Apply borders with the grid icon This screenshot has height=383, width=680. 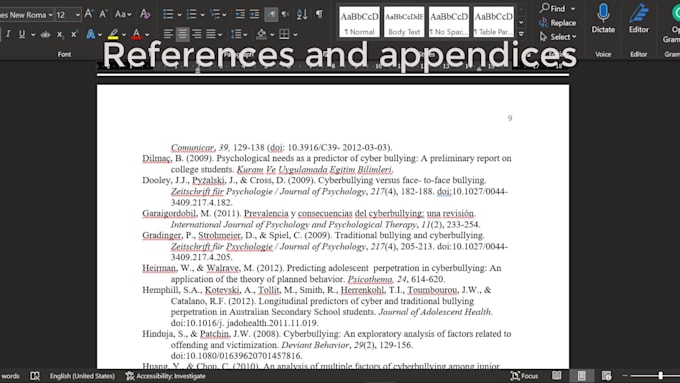(284, 34)
